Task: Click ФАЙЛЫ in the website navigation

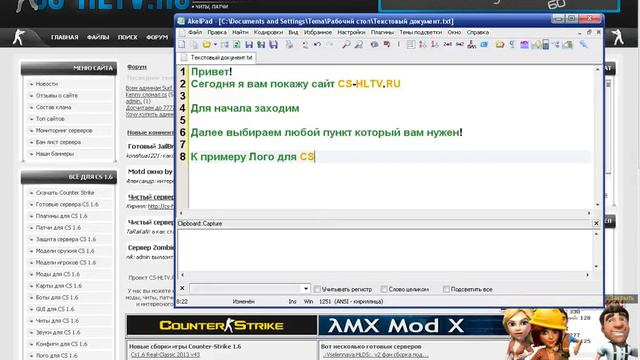Action: [98, 37]
